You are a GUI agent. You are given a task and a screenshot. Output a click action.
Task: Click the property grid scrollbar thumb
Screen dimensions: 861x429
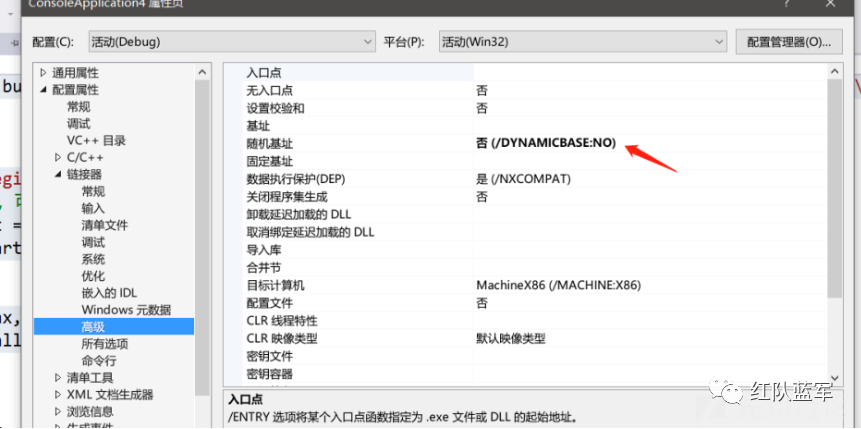coord(835,188)
